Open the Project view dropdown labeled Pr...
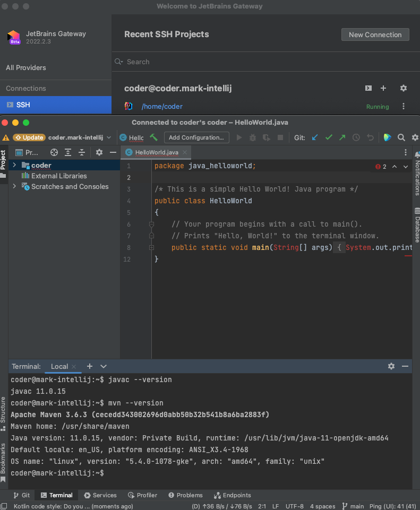The height and width of the screenshot is (510, 420). 27,152
